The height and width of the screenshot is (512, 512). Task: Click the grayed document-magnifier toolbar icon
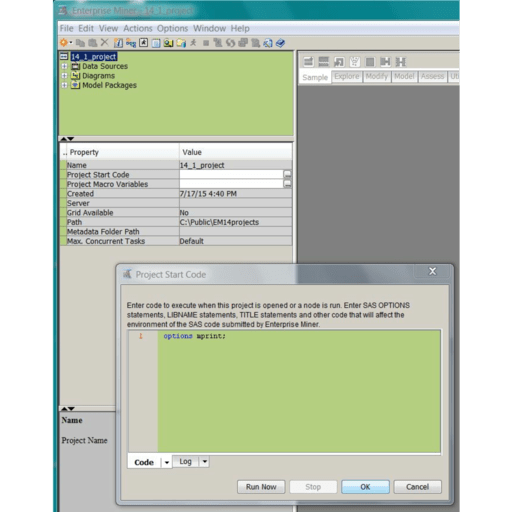[x=255, y=43]
